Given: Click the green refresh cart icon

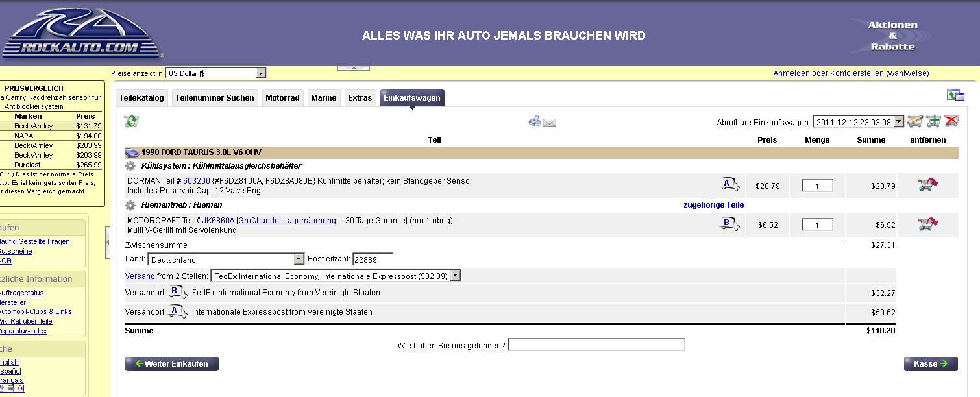Looking at the screenshot, I should pos(132,121).
